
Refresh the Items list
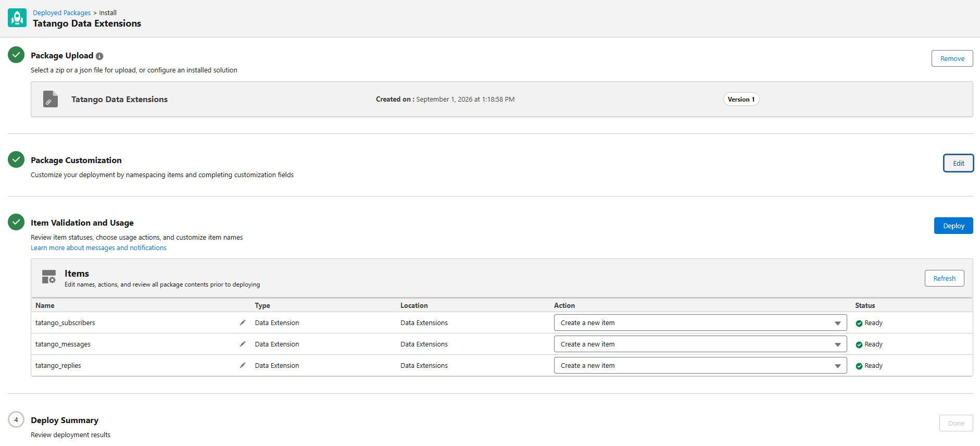[x=944, y=278]
